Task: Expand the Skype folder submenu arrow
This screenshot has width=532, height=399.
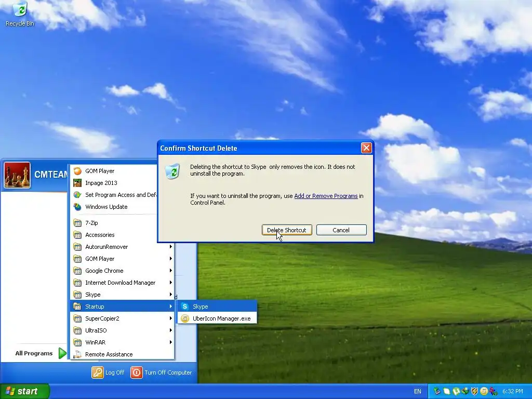Action: pos(170,295)
